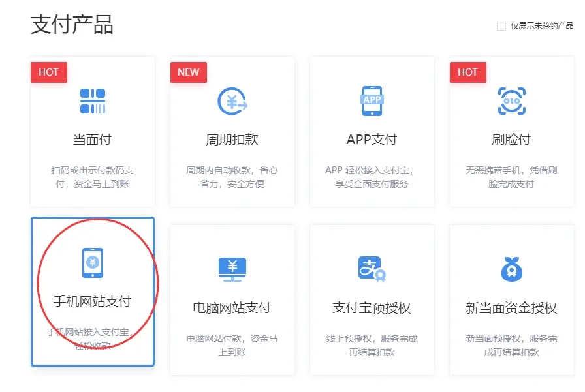The width and height of the screenshot is (585, 392).
Task: Click the HOT badge on 刷脸付
Action: coord(467,72)
